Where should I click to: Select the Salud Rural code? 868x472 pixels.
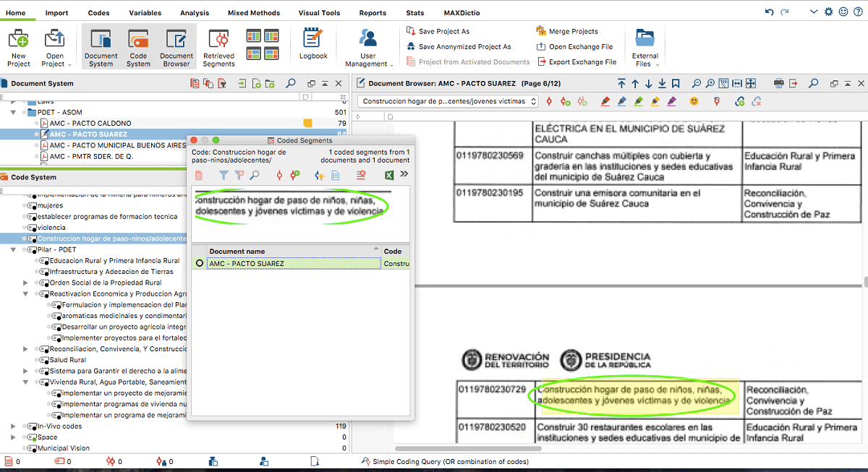(67, 360)
